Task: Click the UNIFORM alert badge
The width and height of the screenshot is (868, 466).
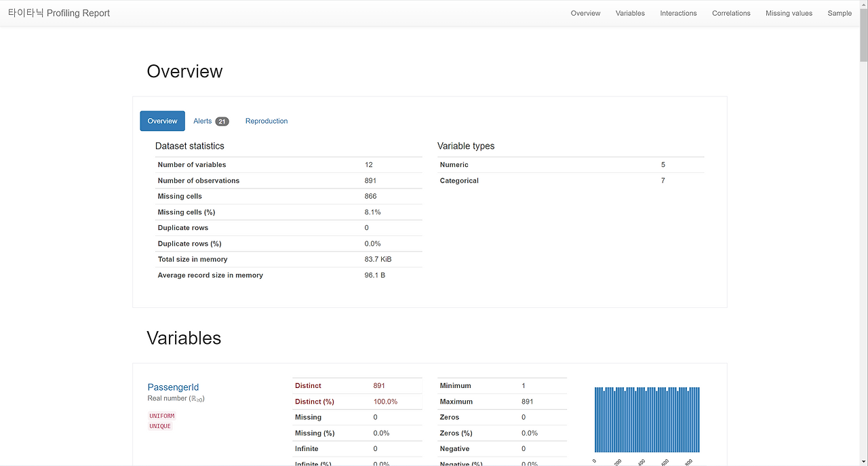Action: tap(161, 416)
